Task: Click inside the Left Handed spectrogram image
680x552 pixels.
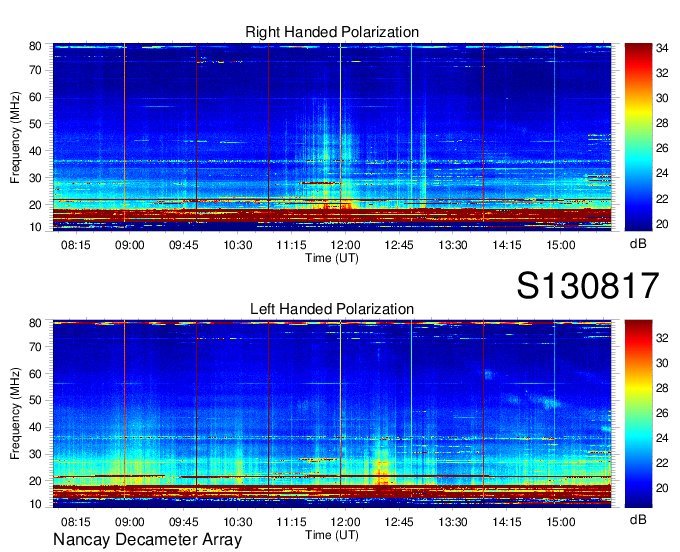Action: tap(332, 414)
